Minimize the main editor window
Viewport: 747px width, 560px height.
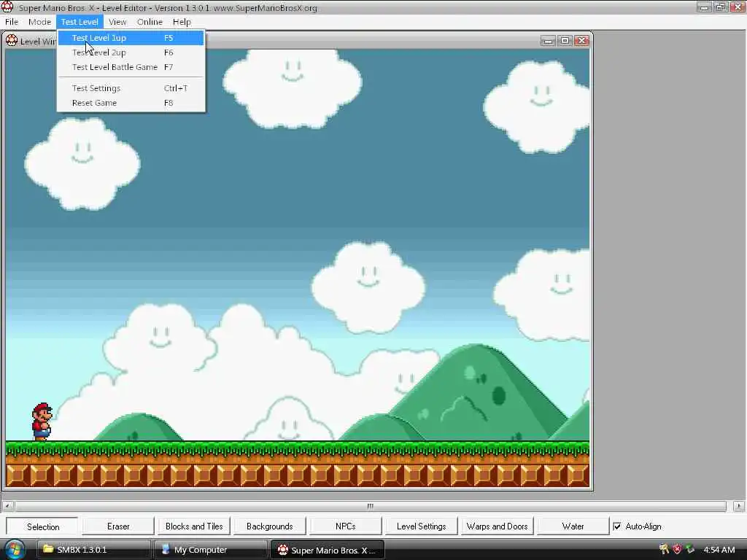click(705, 7)
